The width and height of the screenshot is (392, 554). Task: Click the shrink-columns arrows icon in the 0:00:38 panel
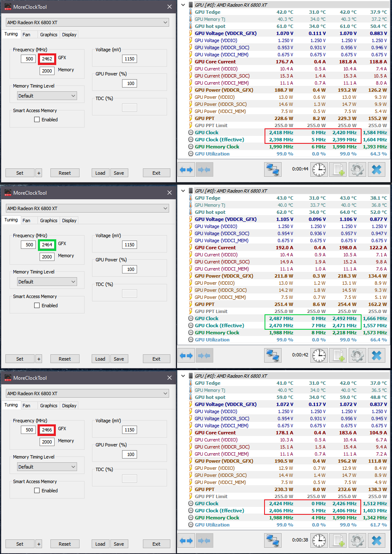coord(204,541)
